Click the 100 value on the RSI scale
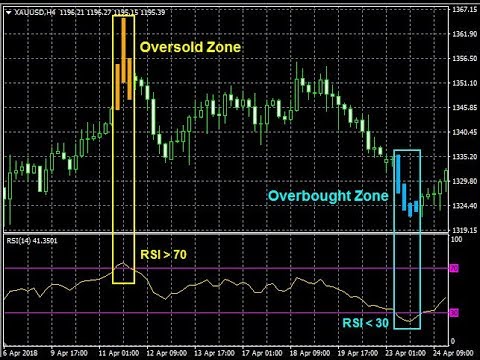Screen dimensions: 480x360 point(456,239)
